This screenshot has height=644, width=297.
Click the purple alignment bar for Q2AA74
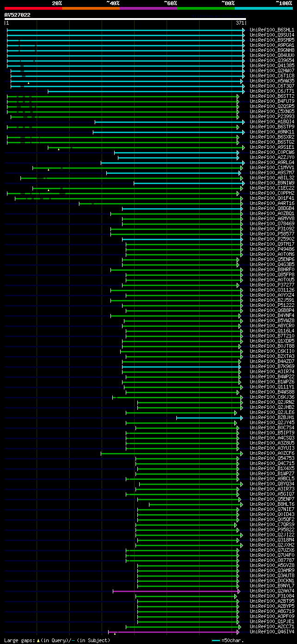(176, 591)
